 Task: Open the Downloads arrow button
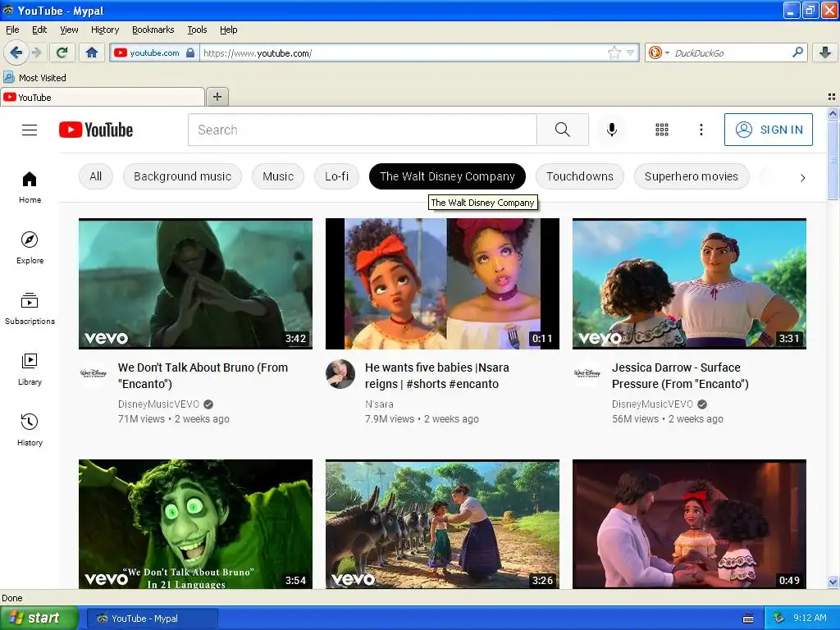pos(825,52)
